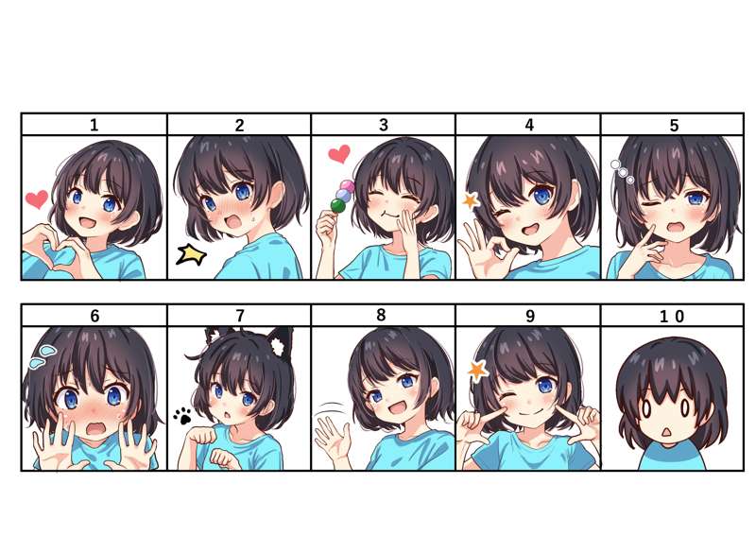The width and height of the screenshot is (756, 536).
Task: Click the number 9 header cell
Action: tap(528, 316)
